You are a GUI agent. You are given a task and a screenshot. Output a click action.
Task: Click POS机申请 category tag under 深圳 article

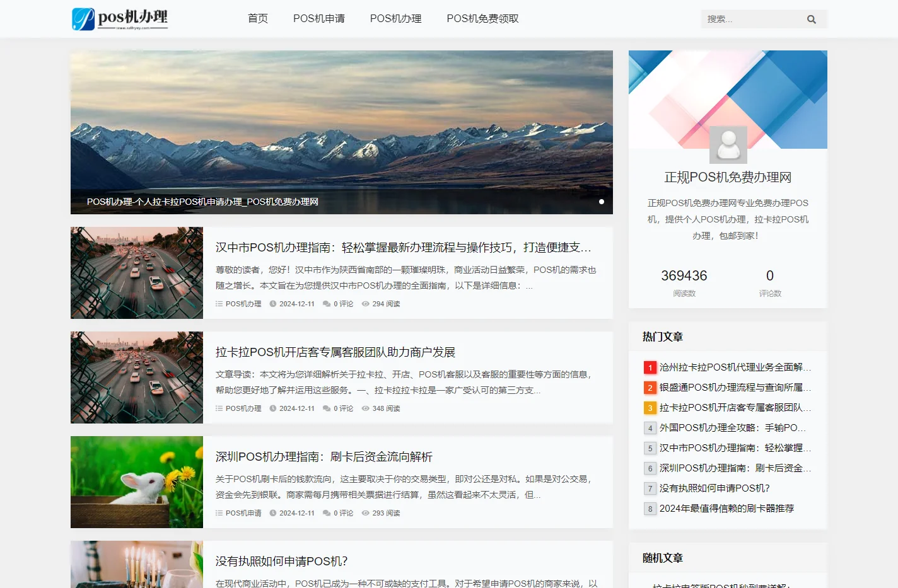[x=243, y=513]
